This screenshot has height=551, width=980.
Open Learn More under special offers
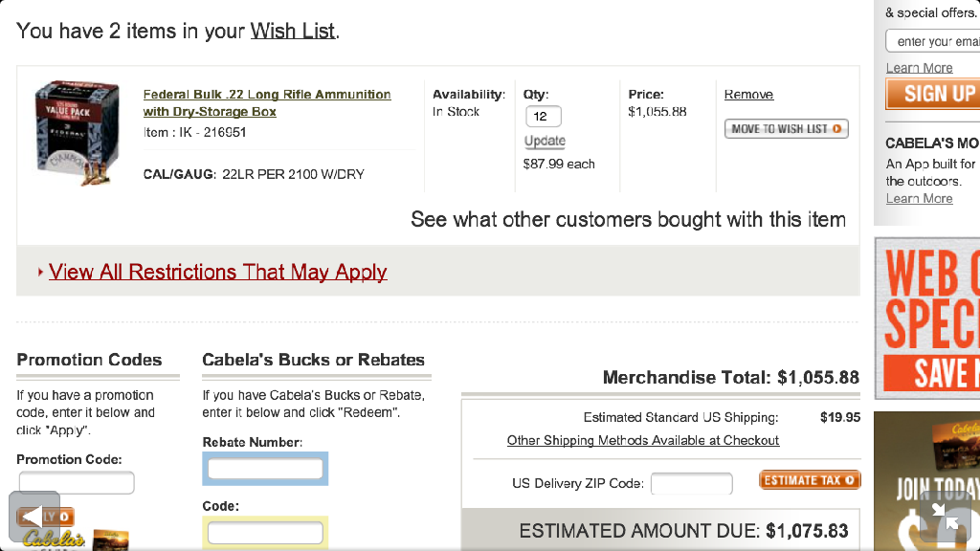[x=920, y=68]
